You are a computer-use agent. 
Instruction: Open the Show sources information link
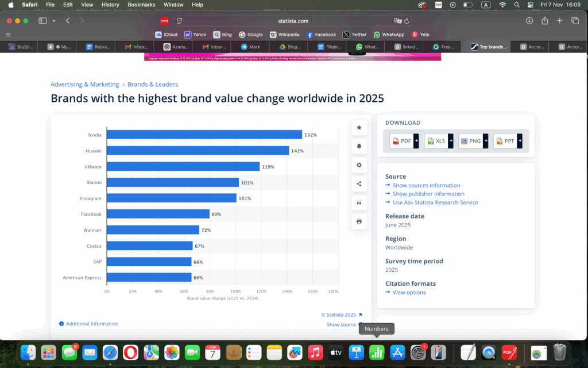(427, 185)
